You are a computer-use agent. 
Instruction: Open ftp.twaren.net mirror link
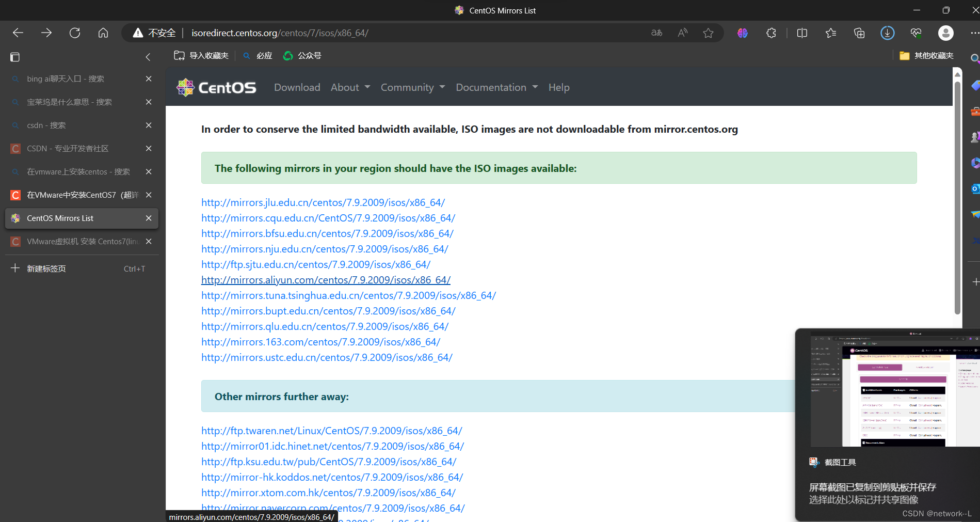(x=332, y=431)
